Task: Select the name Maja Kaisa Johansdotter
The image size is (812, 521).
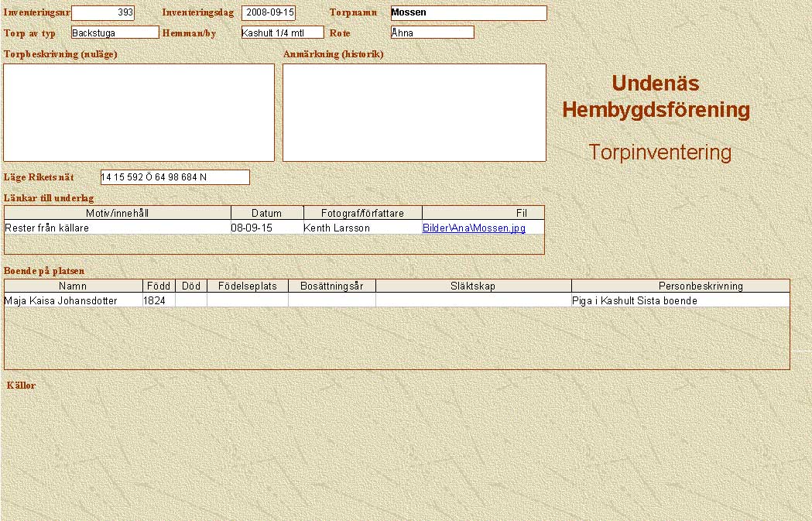Action: click(x=61, y=300)
